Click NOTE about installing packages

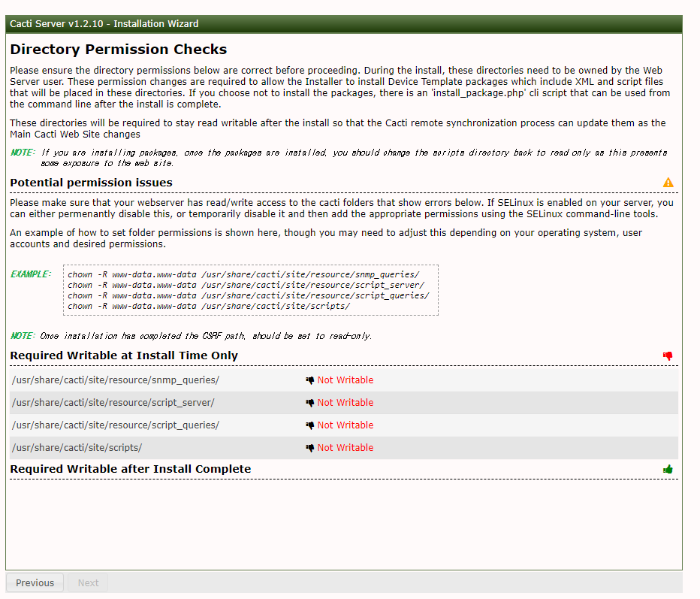339,158
